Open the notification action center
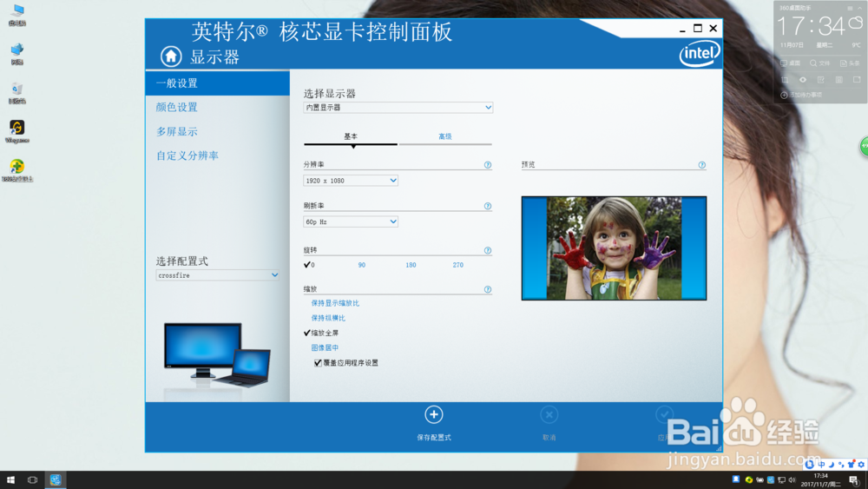The width and height of the screenshot is (868, 489). point(854,480)
